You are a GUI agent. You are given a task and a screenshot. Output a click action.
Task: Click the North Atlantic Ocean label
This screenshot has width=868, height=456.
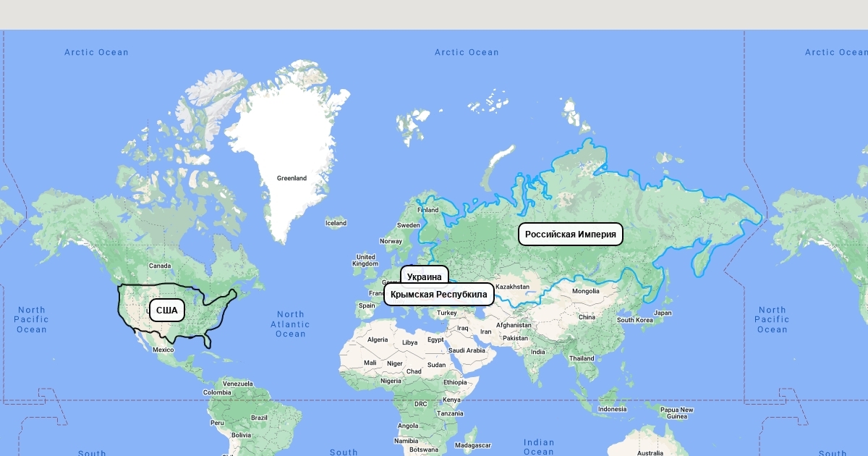coord(290,324)
